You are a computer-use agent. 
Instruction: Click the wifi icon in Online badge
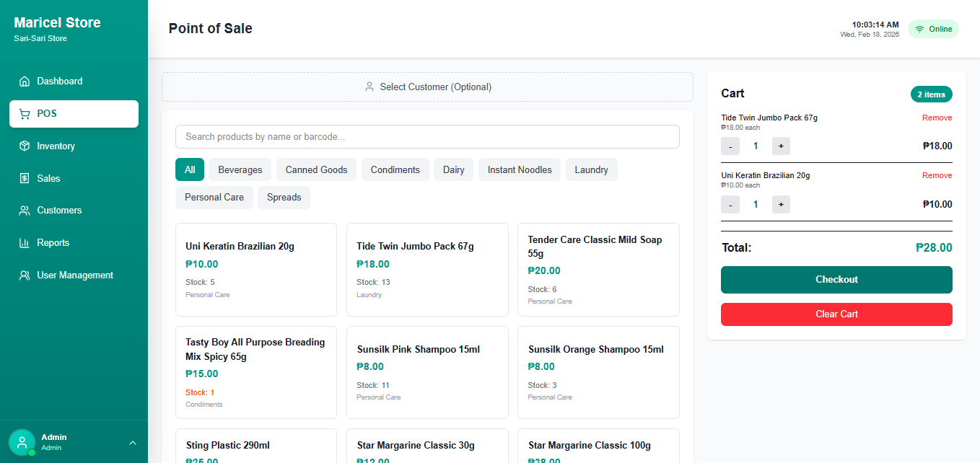click(x=919, y=30)
